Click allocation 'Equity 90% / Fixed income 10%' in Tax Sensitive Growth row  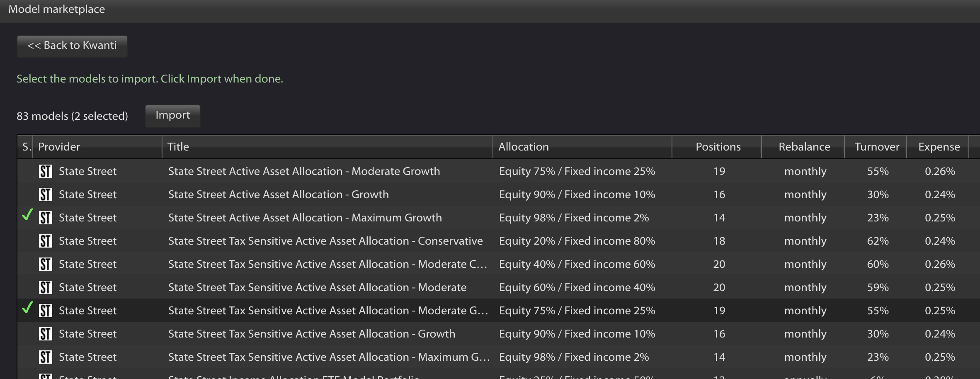[x=577, y=334]
